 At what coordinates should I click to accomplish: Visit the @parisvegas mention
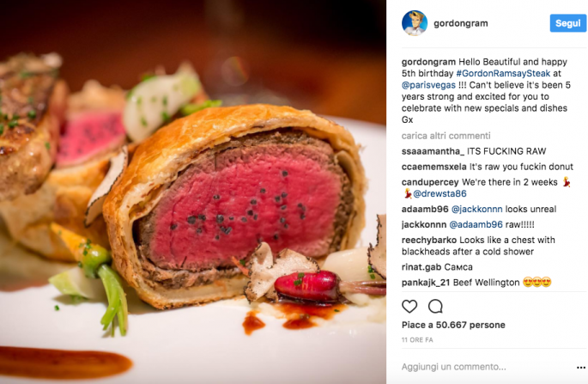click(428, 85)
